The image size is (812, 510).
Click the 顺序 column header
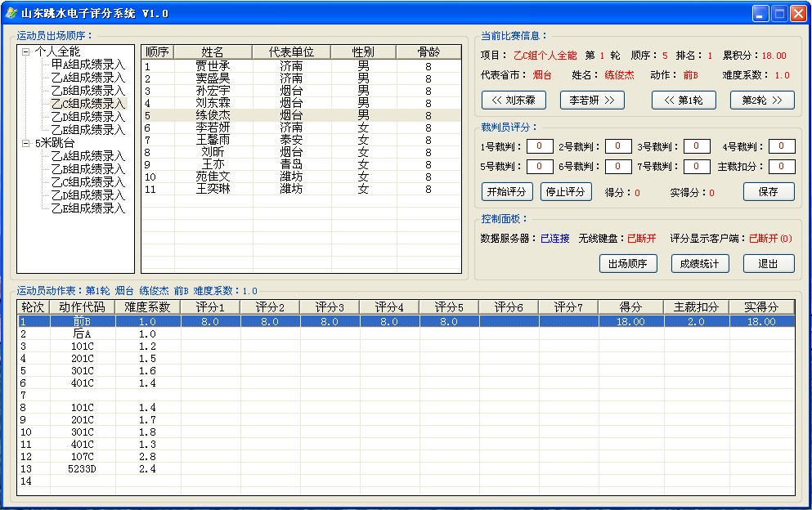pos(158,51)
